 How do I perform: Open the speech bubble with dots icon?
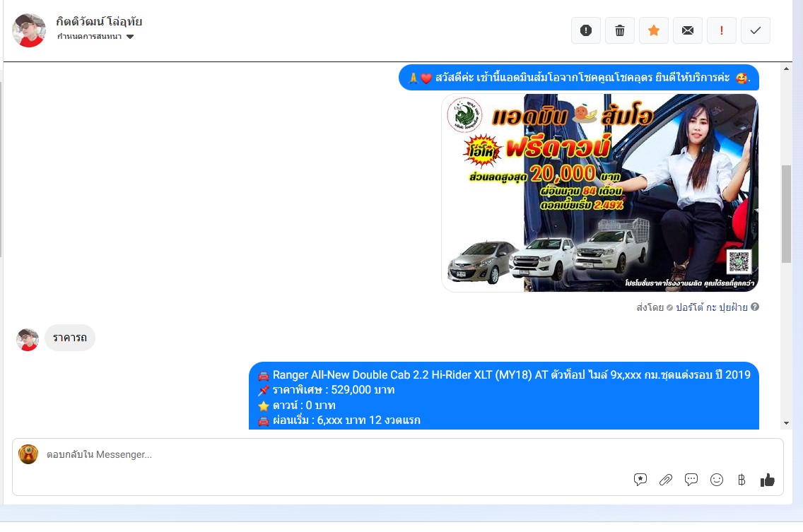(691, 480)
